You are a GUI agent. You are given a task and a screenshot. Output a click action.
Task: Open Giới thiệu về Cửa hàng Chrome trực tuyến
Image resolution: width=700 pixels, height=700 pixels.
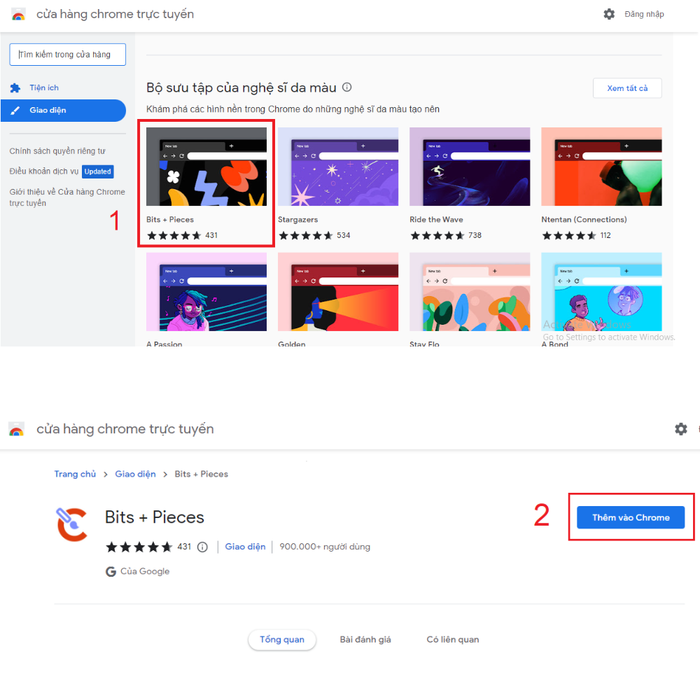pyautogui.click(x=67, y=197)
